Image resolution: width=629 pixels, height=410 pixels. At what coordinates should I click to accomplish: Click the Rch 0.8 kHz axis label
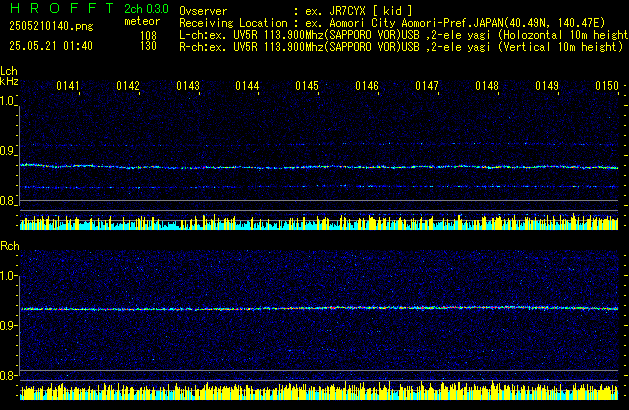pos(7,376)
